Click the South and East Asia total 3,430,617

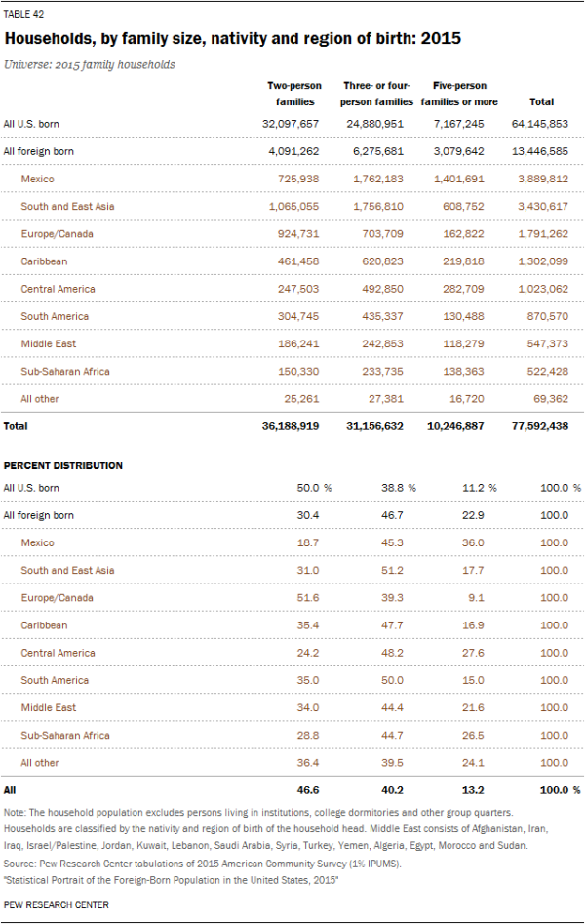click(543, 206)
